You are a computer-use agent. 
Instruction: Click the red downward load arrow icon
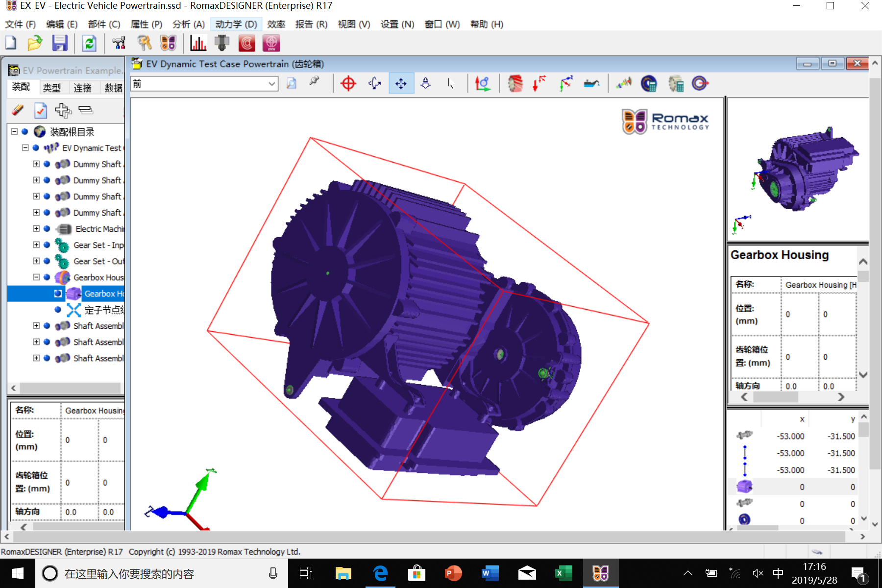[539, 83]
